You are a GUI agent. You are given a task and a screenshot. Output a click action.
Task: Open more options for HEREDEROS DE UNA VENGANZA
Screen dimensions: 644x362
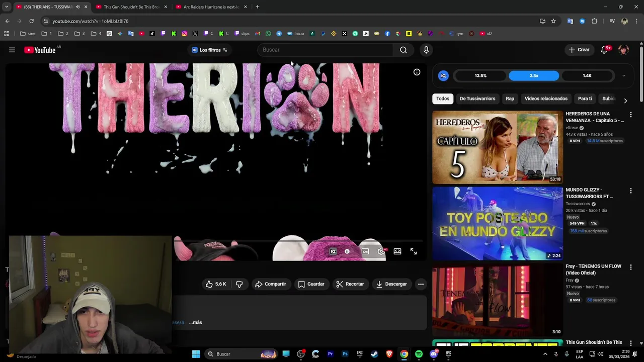[630, 115]
